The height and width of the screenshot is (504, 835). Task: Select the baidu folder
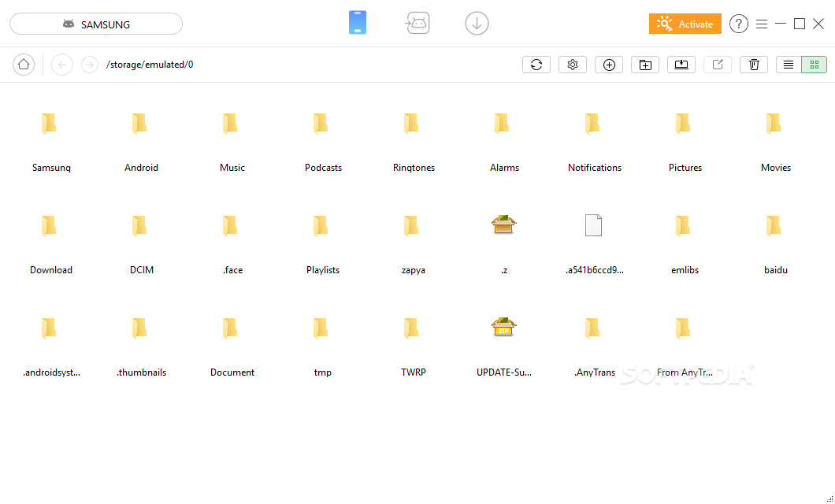776,244
